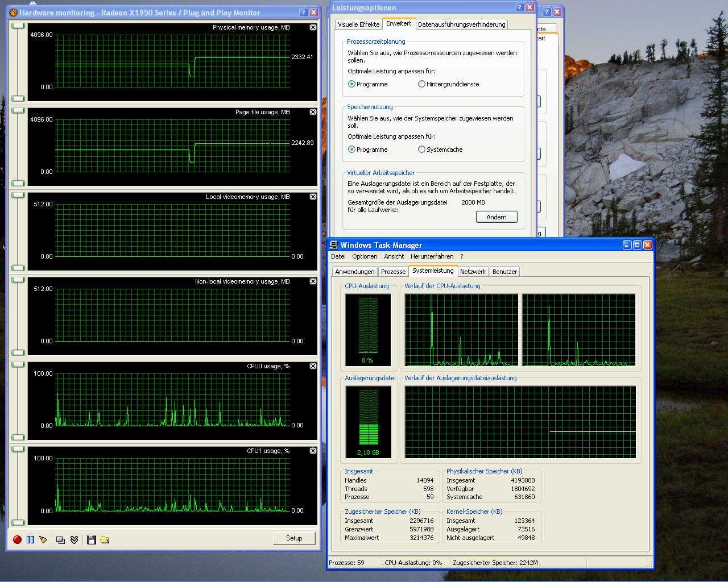Click status bar CPU-Auslastung: 0%

click(x=413, y=563)
